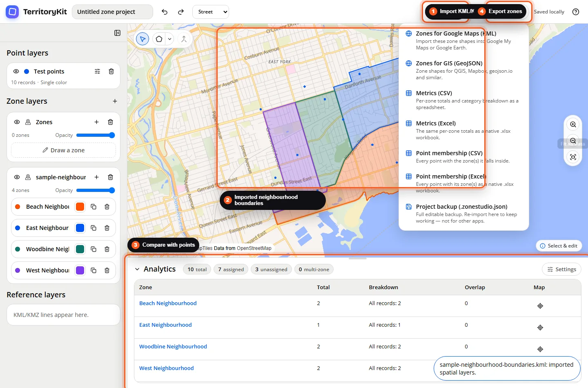This screenshot has width=588, height=388.
Task: Toggle visibility of Test points layer
Action: (x=16, y=71)
